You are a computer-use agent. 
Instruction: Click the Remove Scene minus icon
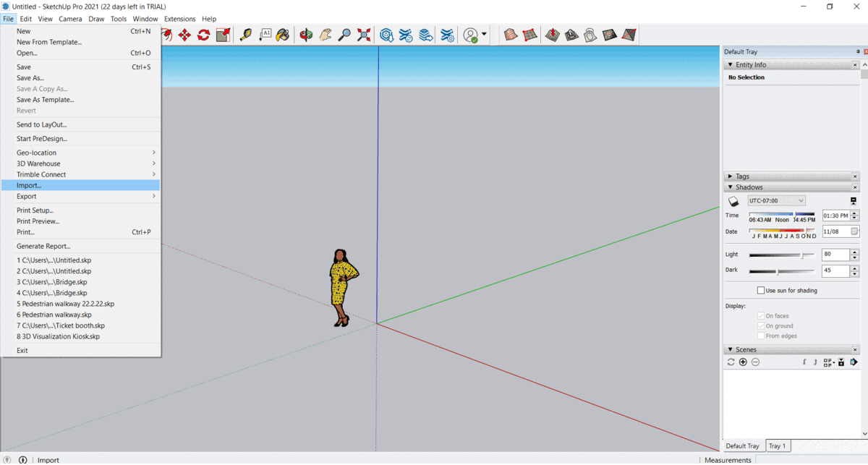coord(755,362)
